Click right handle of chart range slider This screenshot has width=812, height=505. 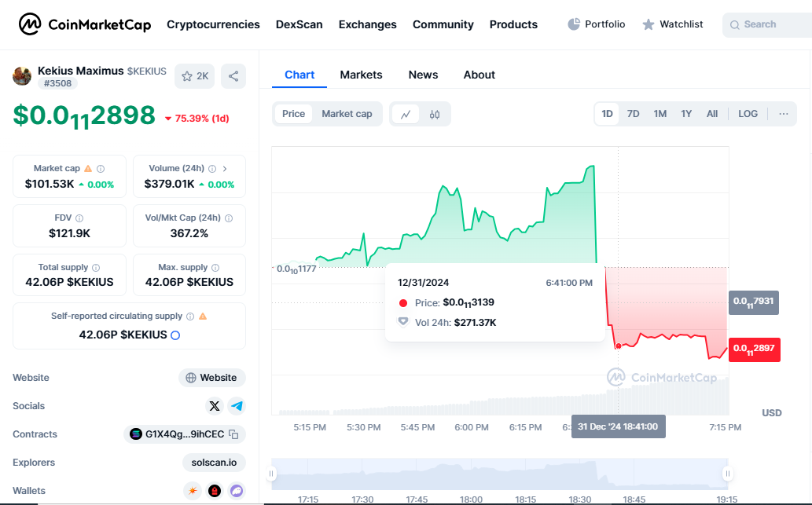[x=728, y=474]
